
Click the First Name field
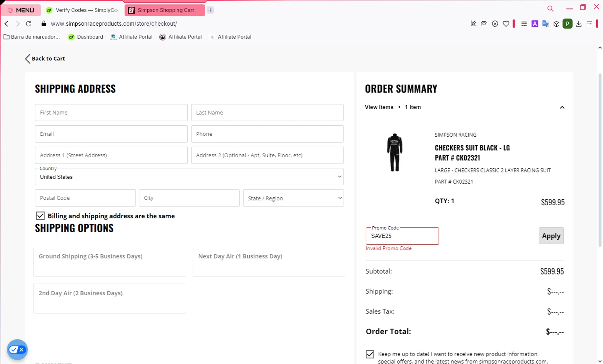(x=111, y=112)
